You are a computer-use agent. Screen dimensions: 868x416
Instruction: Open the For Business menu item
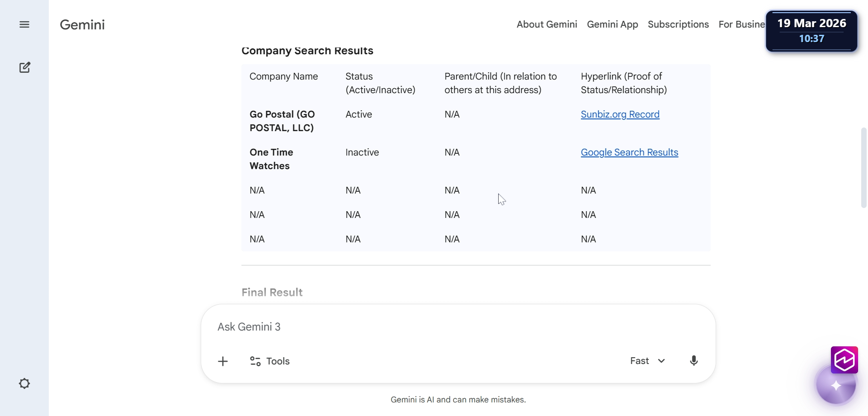tap(741, 24)
